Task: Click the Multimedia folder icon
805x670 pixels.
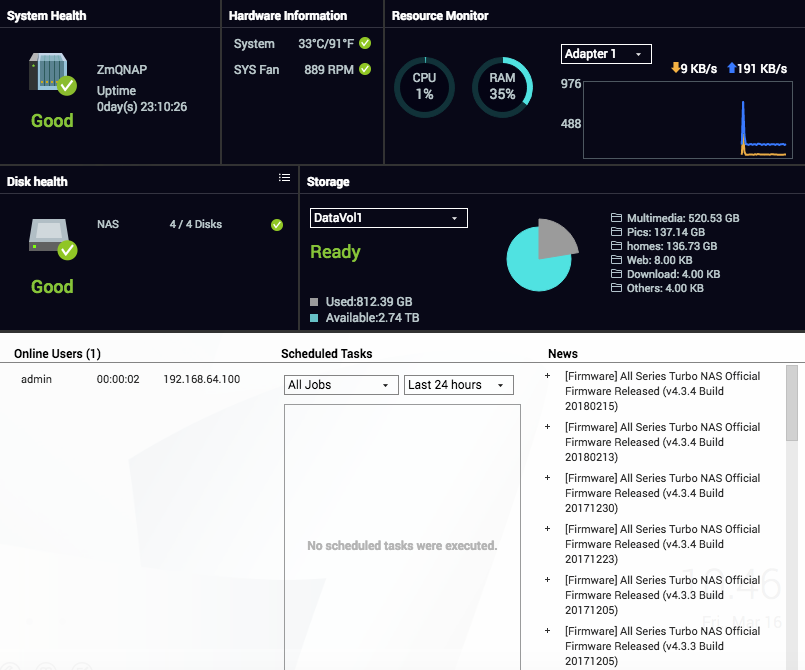Action: (x=616, y=218)
